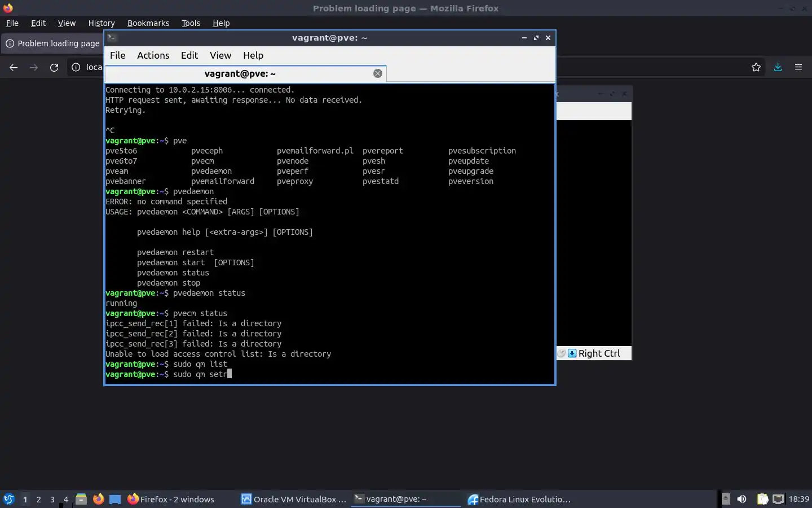Viewport: 812px width, 508px height.
Task: Open the clipboard manager tray icon
Action: 762,499
